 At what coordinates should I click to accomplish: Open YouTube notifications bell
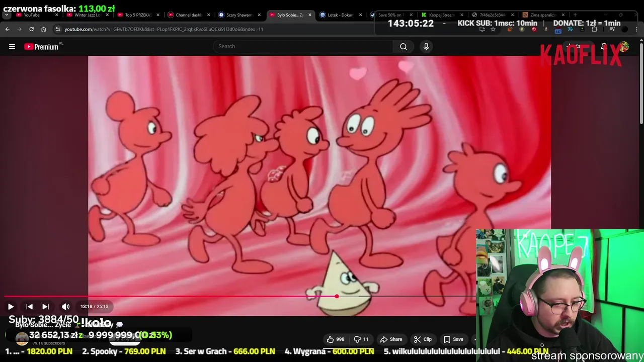pos(604,47)
